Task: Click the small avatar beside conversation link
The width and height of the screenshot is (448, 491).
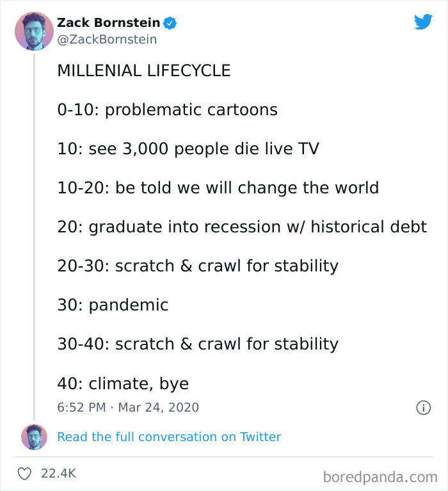Action: 34,437
